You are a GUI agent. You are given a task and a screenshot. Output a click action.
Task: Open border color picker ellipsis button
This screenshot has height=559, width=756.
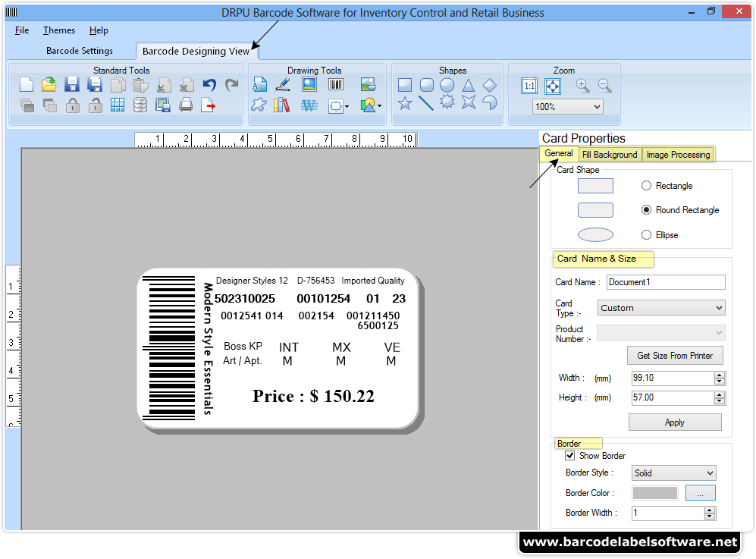[700, 493]
